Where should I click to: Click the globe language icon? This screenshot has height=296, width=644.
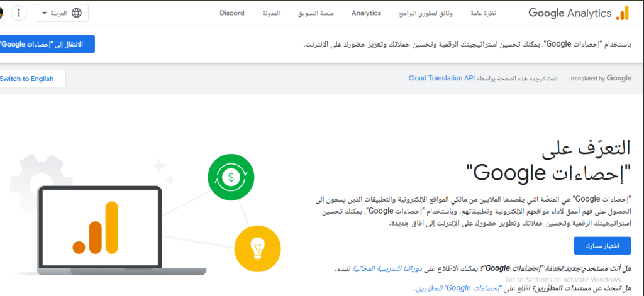point(76,13)
